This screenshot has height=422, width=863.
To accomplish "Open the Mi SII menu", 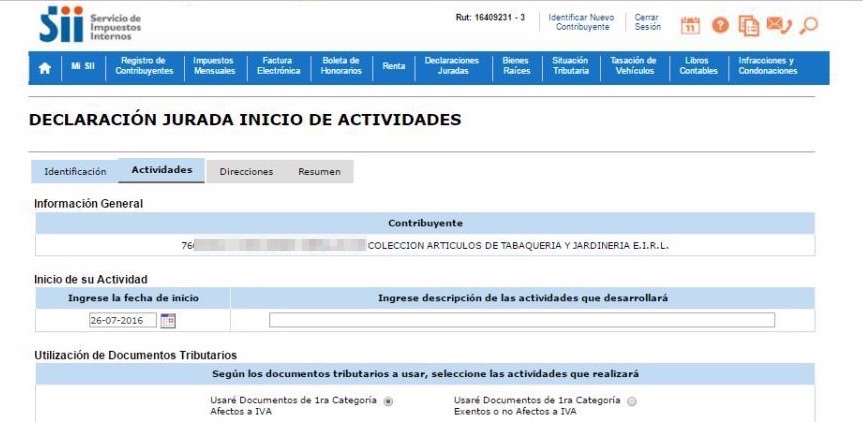I will tap(83, 66).
